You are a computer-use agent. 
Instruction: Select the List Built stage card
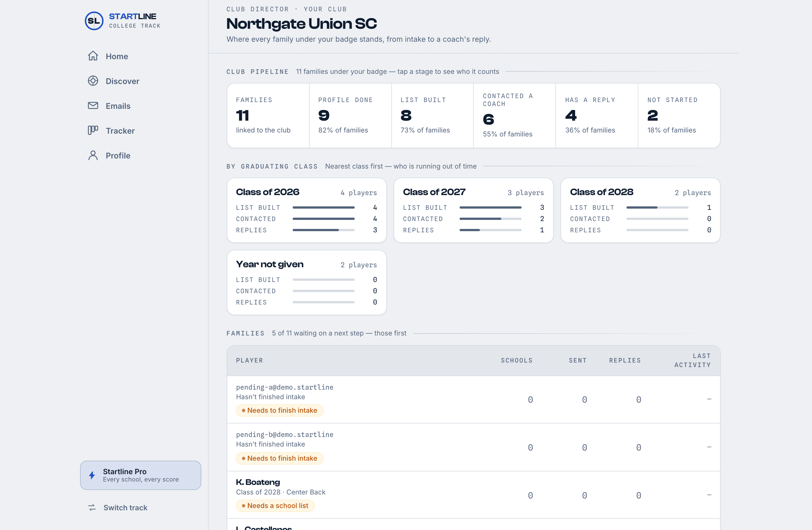click(x=432, y=116)
